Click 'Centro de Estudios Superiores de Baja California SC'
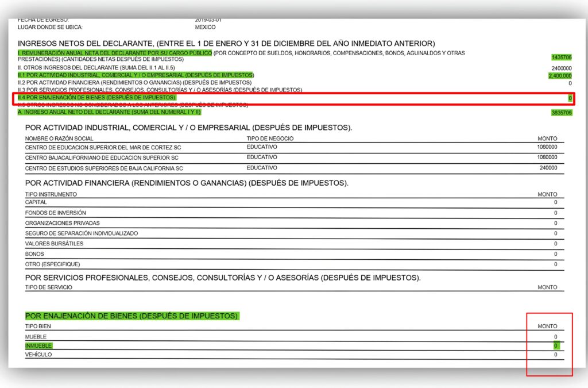 [104, 168]
